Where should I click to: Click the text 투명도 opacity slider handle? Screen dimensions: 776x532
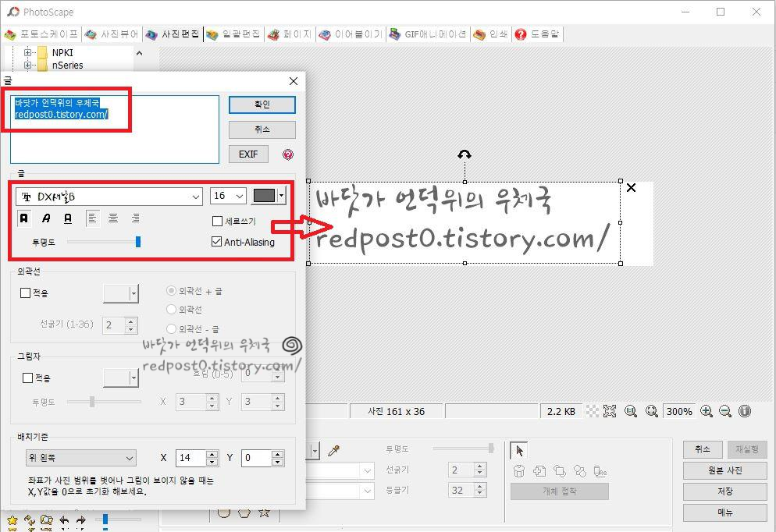click(138, 241)
